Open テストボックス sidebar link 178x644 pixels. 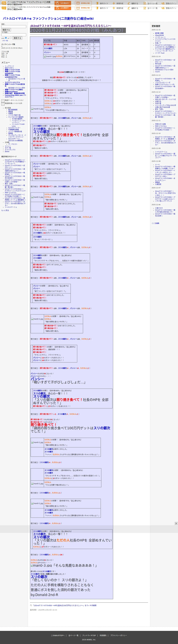tap(10, 150)
